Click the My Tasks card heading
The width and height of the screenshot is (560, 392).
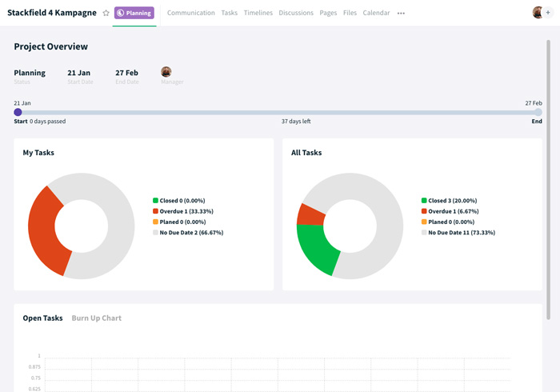(38, 153)
